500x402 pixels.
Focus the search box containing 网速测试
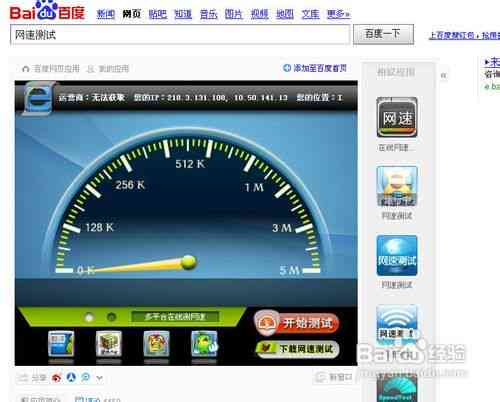pyautogui.click(x=180, y=35)
